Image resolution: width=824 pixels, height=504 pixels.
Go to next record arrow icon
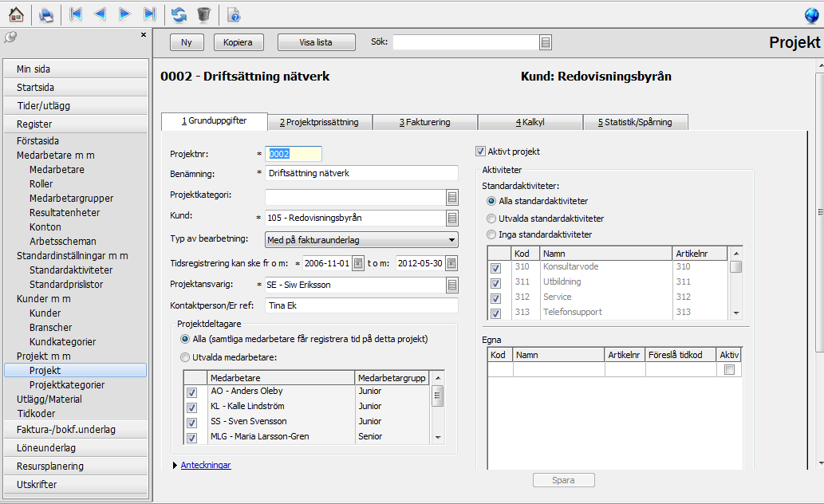124,14
